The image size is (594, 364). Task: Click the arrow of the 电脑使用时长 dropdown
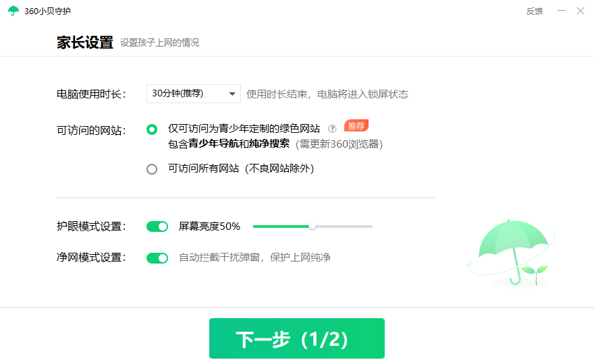pos(232,94)
